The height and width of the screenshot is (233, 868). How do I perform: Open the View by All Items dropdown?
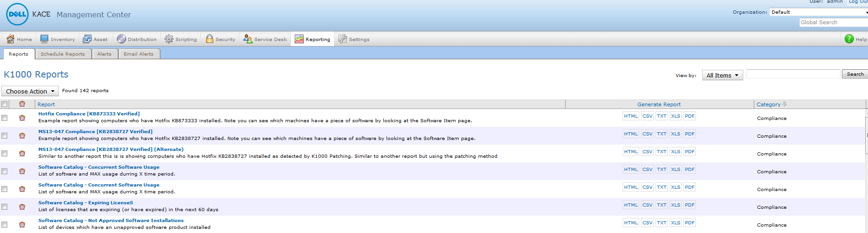722,75
